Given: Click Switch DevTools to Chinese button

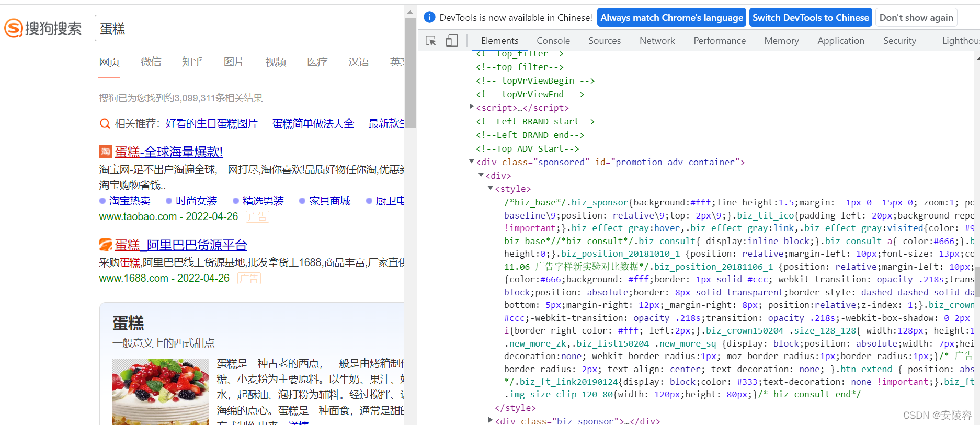Looking at the screenshot, I should click(x=811, y=18).
